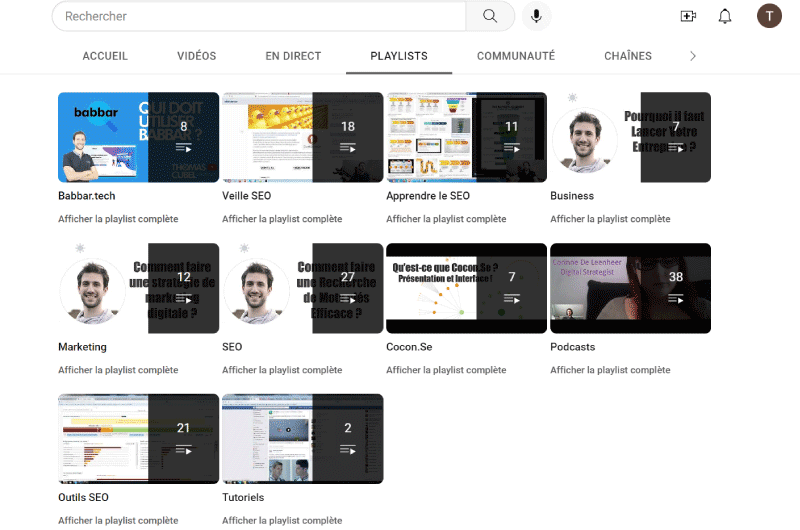Screen dimensions: 800x530
Task: Activate voice search microphone
Action: tap(536, 16)
